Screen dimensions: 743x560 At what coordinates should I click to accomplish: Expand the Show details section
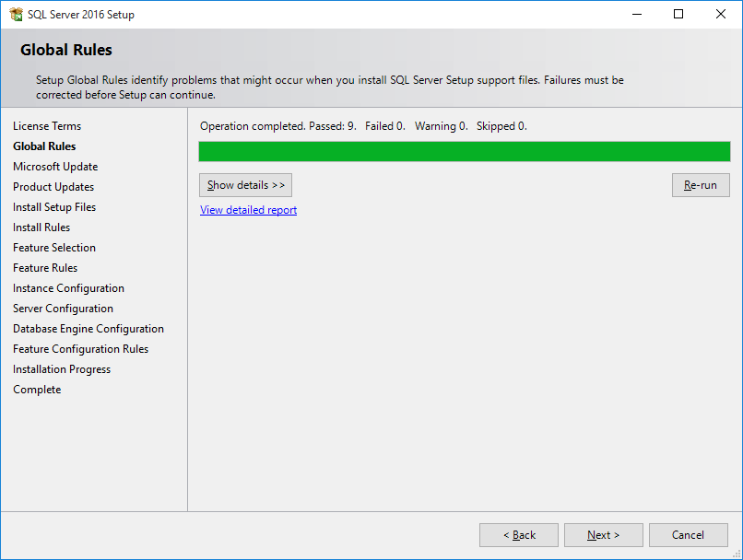[245, 185]
